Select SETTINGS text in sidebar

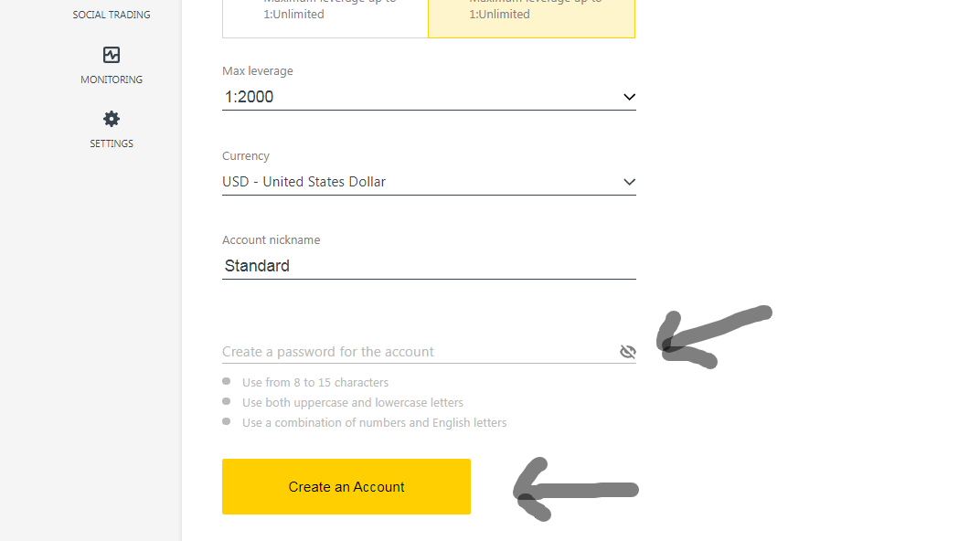112,143
